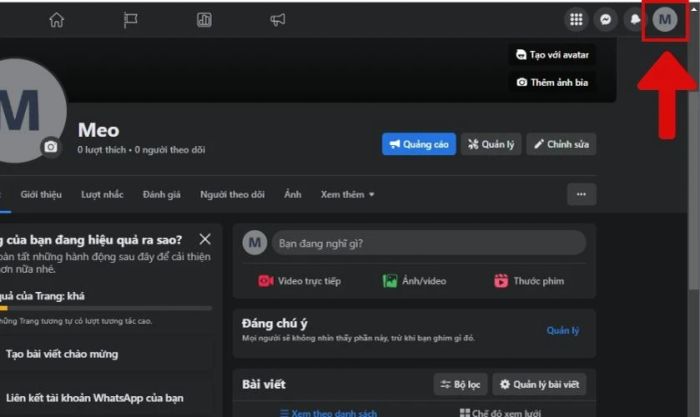Screen dimensions: 700x417
Task: Switch to 'Xem theo danh sách' view
Action: coord(328,413)
